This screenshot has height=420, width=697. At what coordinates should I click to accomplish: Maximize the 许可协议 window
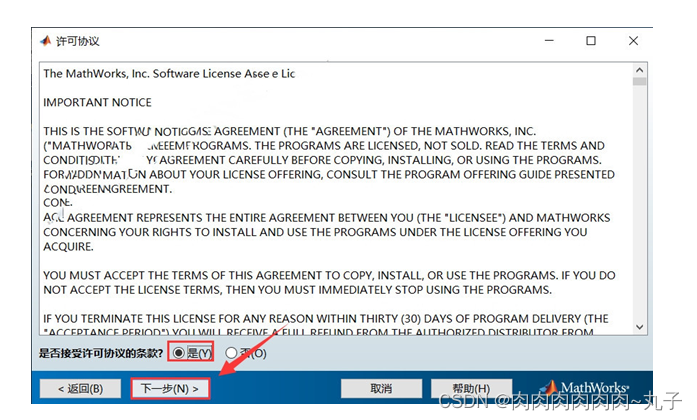591,41
